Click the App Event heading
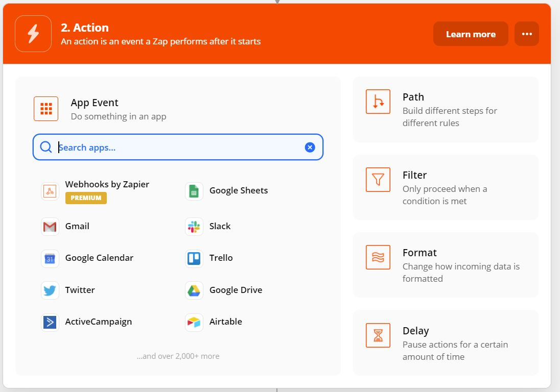560x392 pixels. (95, 103)
